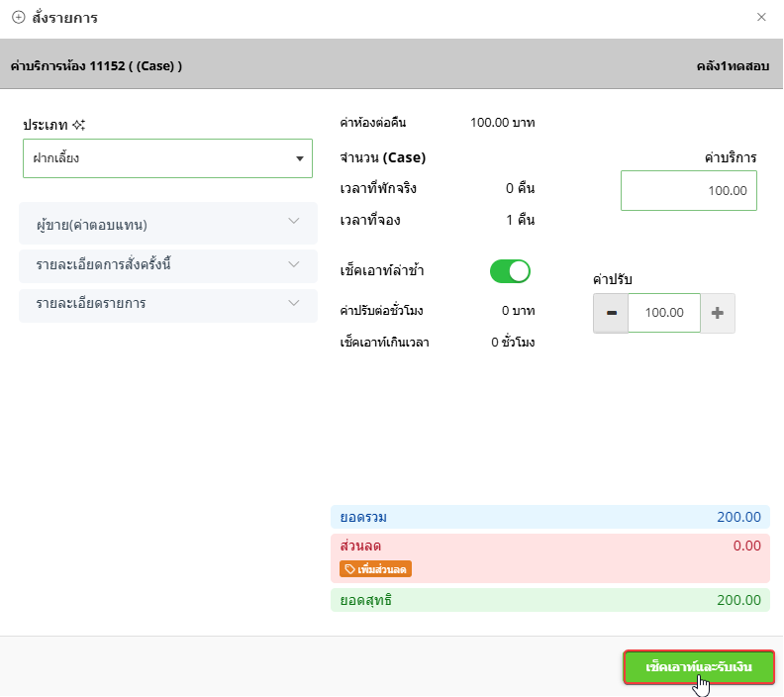Click the ค่าบริการห้อง 11152 header title

point(96,66)
